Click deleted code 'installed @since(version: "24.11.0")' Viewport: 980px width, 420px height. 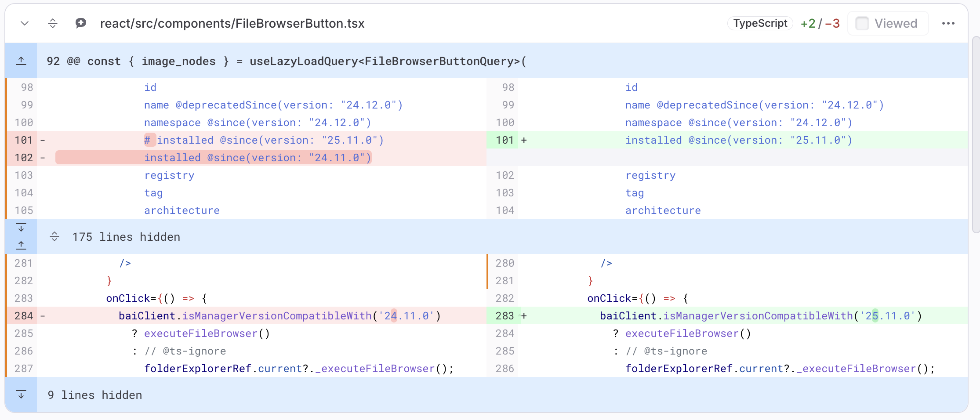click(258, 158)
